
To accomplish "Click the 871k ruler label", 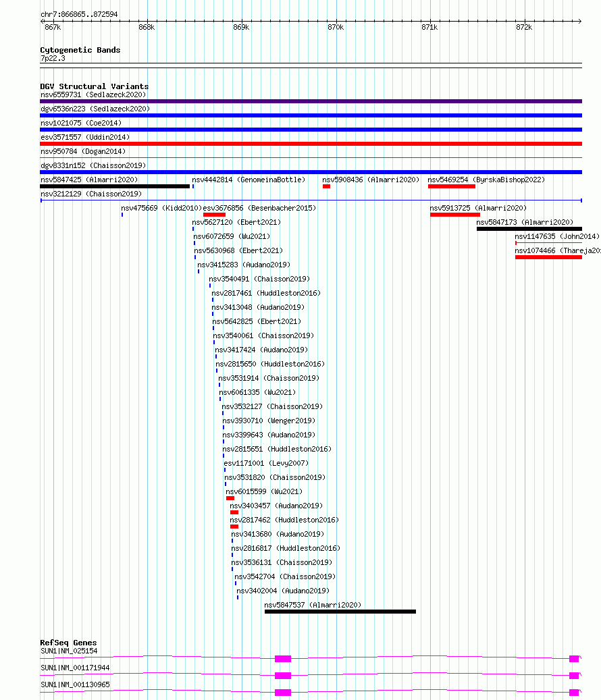I will [429, 28].
